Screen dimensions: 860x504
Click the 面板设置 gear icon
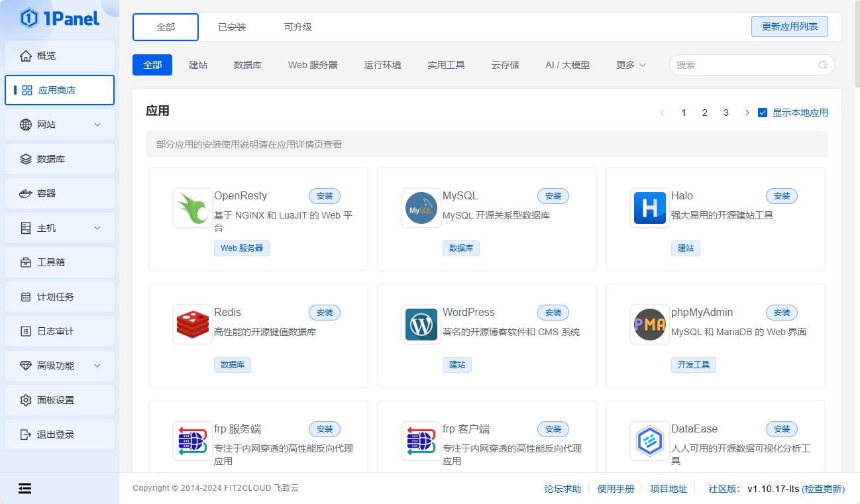pos(26,400)
